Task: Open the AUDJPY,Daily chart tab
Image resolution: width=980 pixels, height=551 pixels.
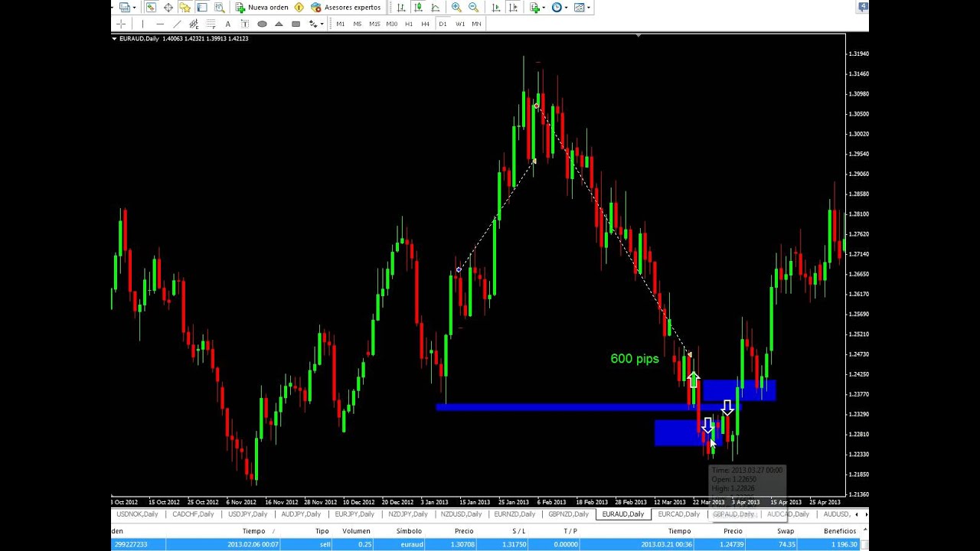Action: coord(301,514)
